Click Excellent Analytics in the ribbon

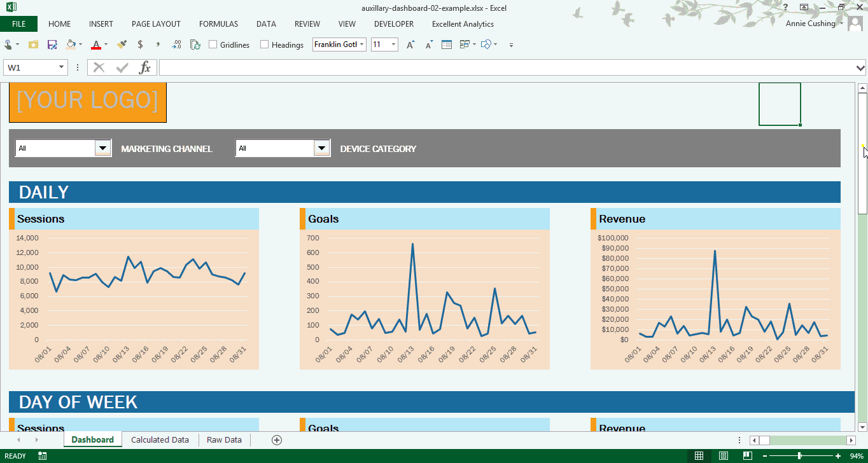(x=463, y=24)
